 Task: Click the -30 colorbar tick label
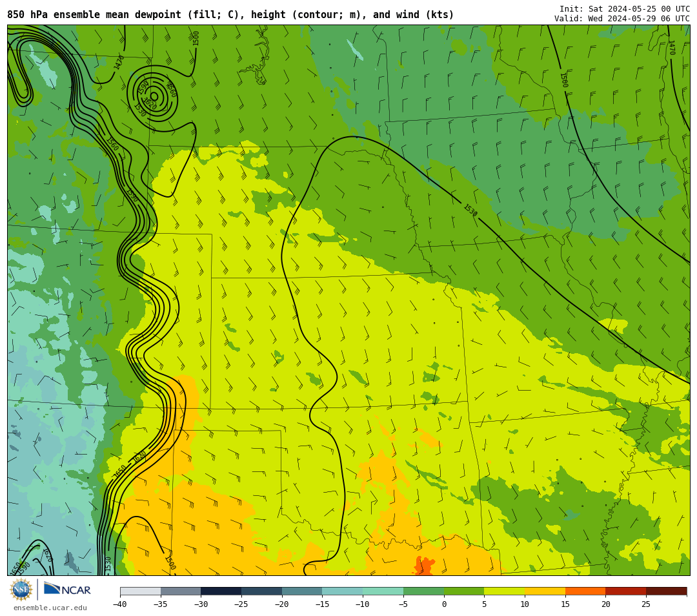pyautogui.click(x=201, y=604)
